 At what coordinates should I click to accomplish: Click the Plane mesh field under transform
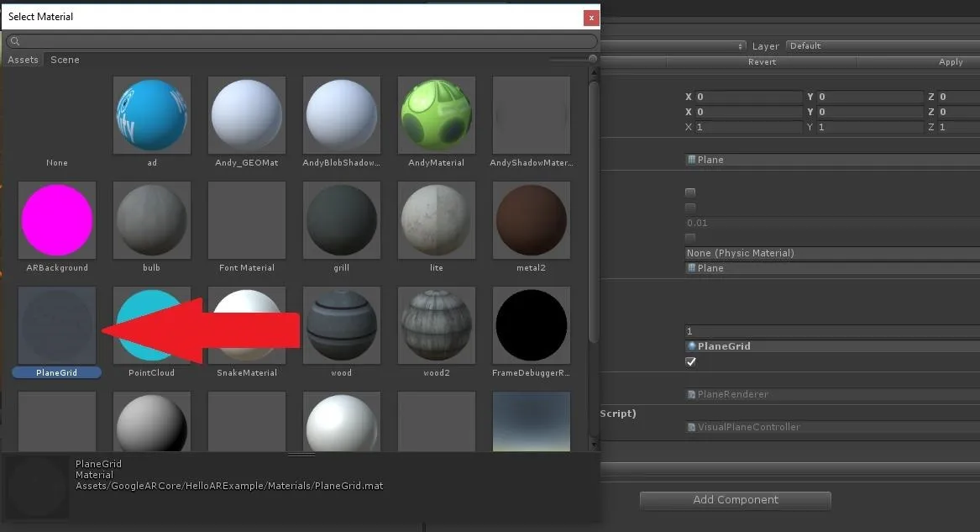(832, 160)
